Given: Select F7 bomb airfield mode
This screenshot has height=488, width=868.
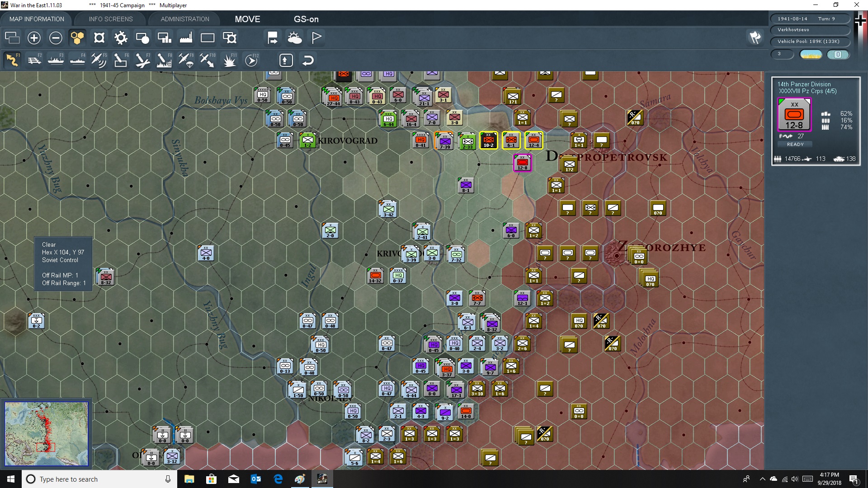Looking at the screenshot, I should [142, 60].
